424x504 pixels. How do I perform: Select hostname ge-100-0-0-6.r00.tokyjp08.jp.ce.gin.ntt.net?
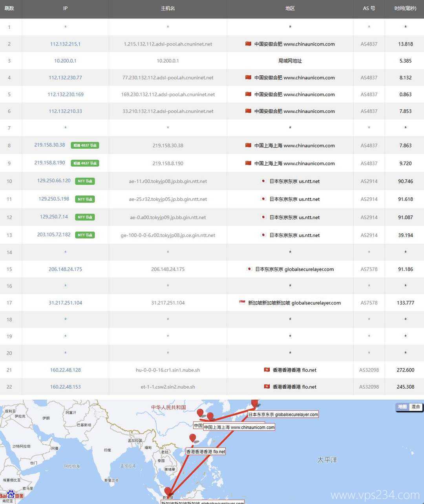coord(168,235)
